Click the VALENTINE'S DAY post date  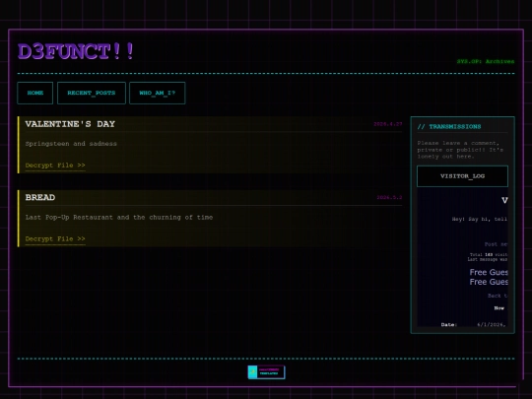(x=388, y=124)
